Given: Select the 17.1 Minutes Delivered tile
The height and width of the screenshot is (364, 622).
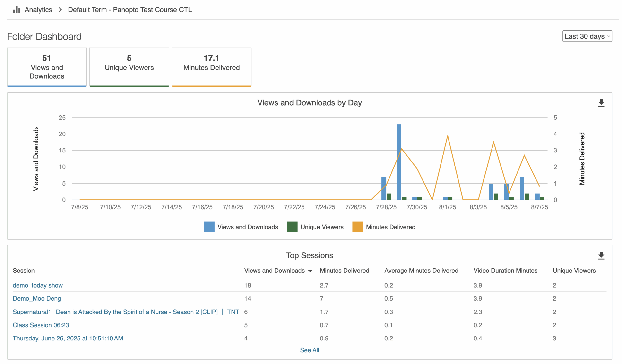Looking at the screenshot, I should [x=212, y=67].
